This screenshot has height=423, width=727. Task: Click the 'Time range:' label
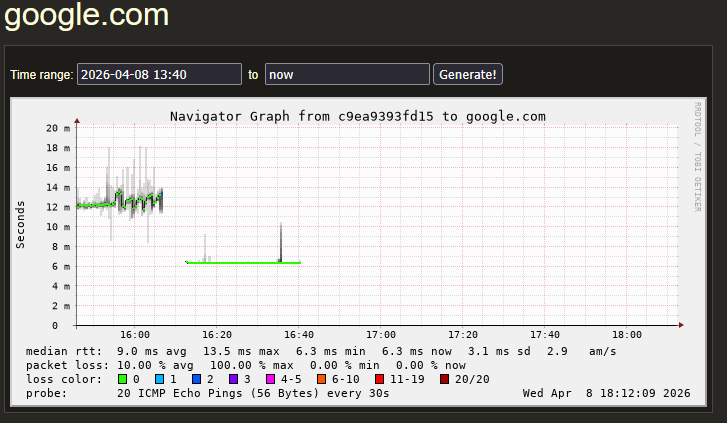point(42,75)
